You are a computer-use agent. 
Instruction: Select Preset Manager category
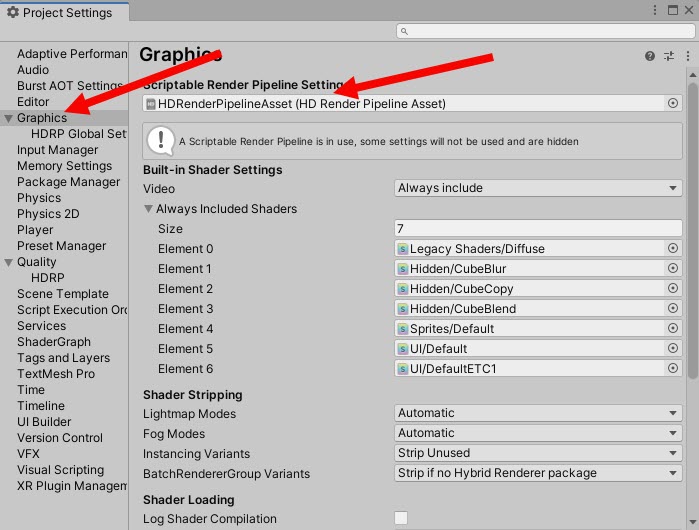[62, 246]
